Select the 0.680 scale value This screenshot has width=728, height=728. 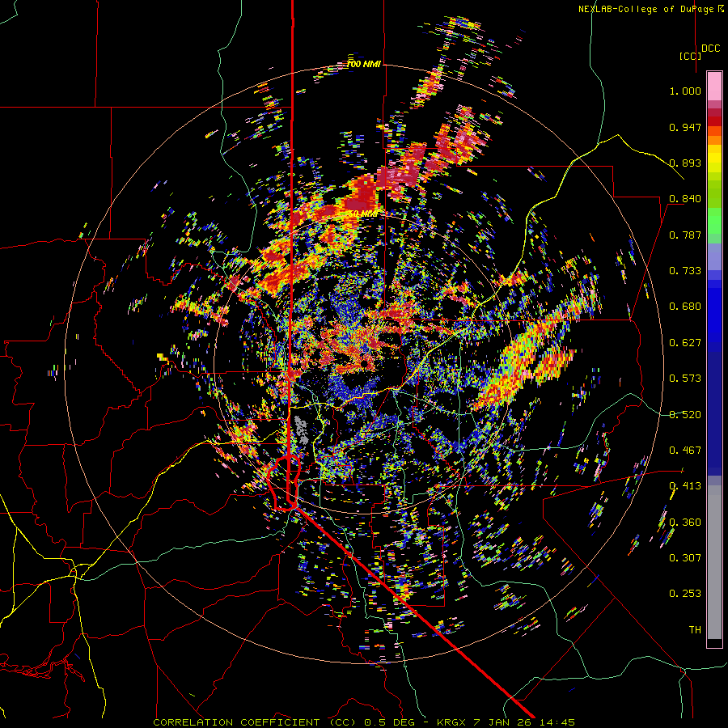pyautogui.click(x=685, y=307)
